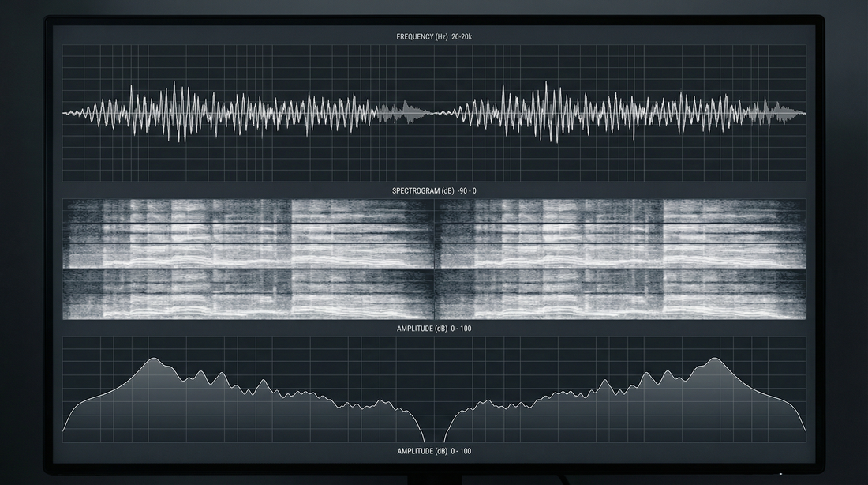Select the center divider of the spectrogram
The image size is (868, 485).
tap(434, 257)
